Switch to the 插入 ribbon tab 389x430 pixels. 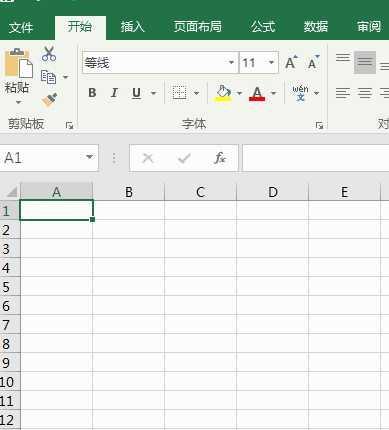click(x=132, y=27)
